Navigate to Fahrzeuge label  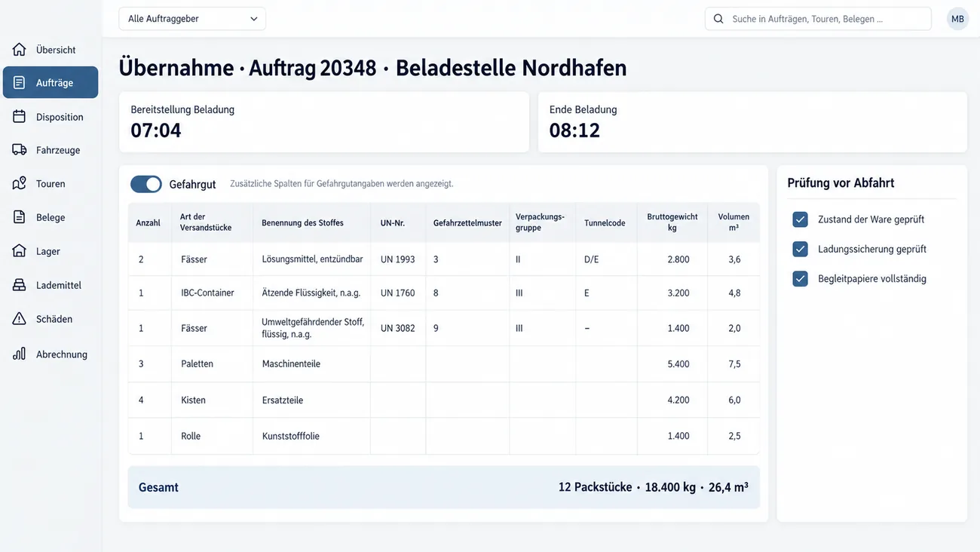click(x=58, y=150)
